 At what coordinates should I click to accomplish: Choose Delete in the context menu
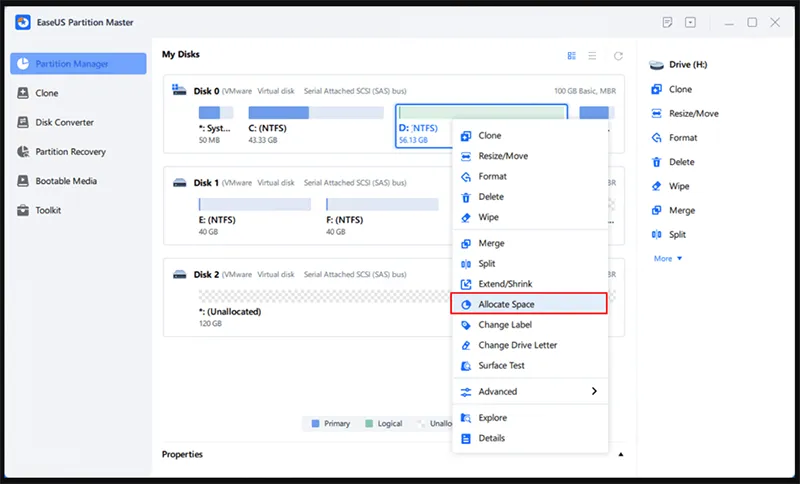point(530,197)
